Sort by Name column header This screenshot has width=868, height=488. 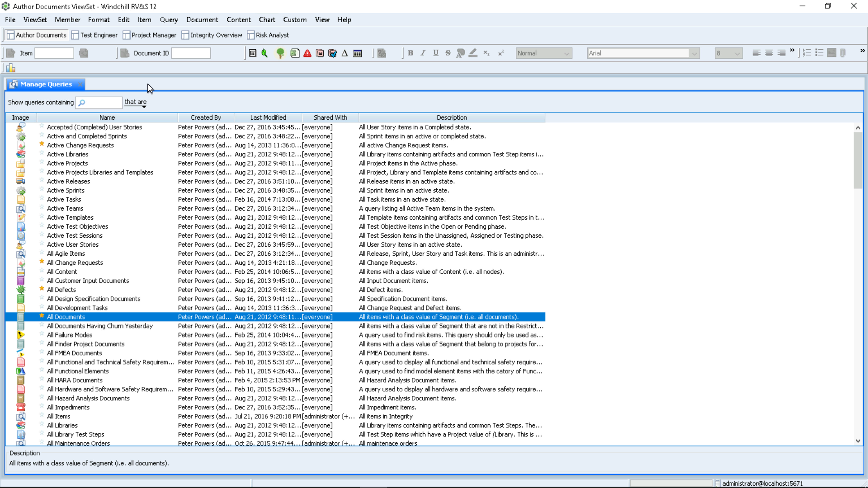[x=107, y=117]
